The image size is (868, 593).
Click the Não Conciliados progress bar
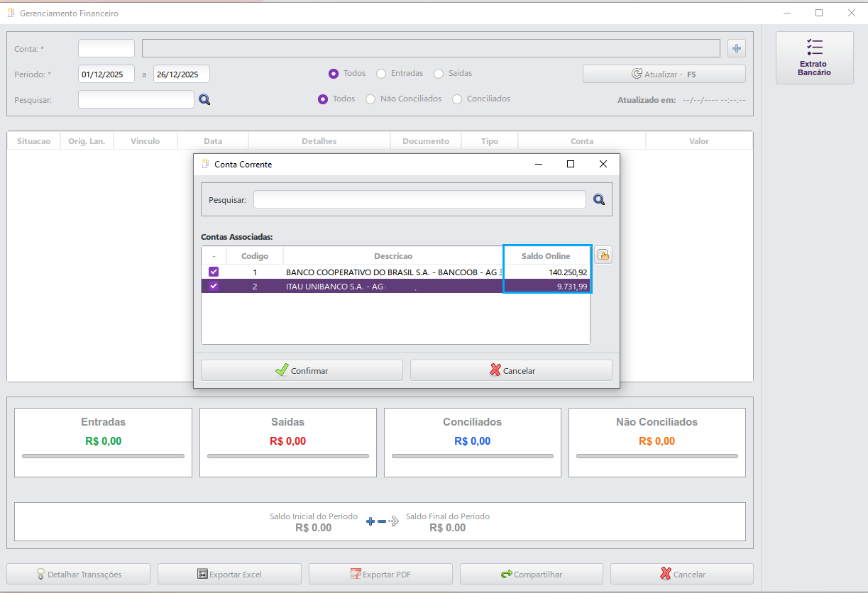657,456
